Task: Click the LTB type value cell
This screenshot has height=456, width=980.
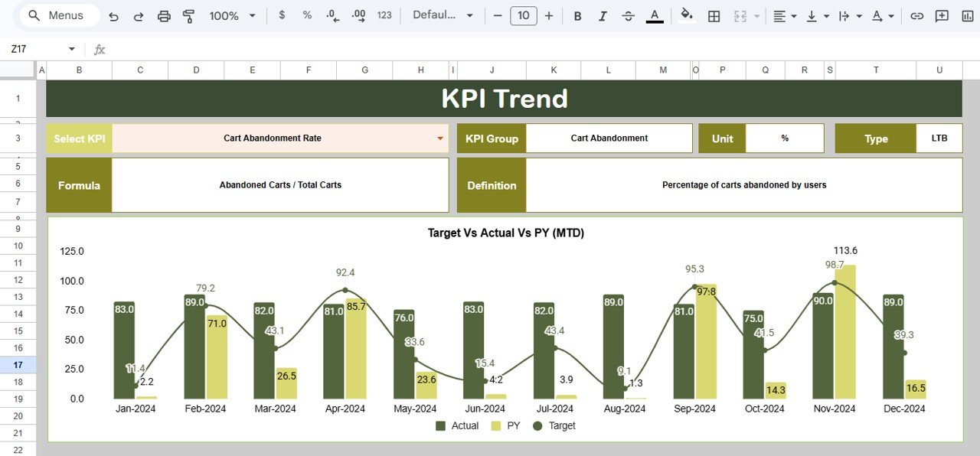Action: tap(939, 138)
